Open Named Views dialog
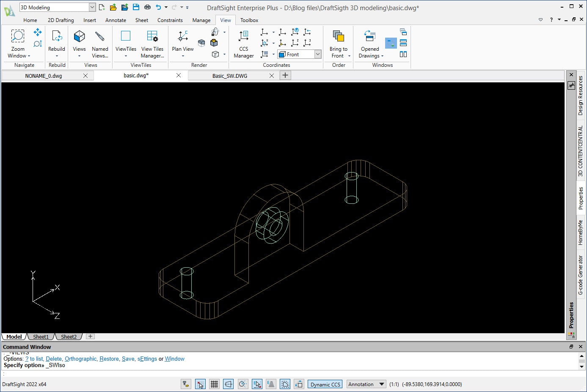Screen dimensions: 587x392 [x=100, y=44]
